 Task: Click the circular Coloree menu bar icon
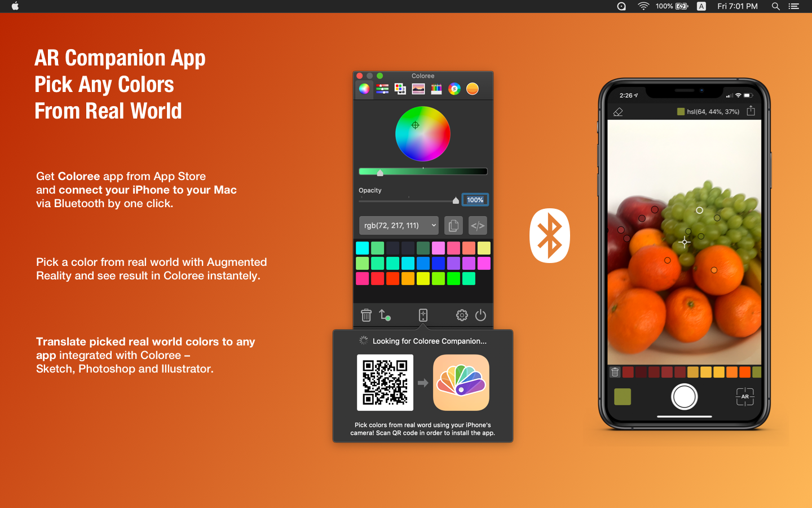click(621, 6)
